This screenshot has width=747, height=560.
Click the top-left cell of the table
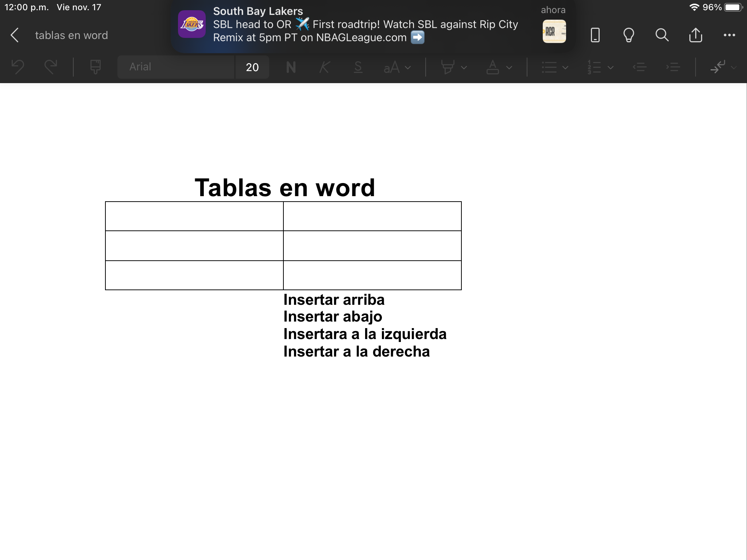tap(194, 216)
